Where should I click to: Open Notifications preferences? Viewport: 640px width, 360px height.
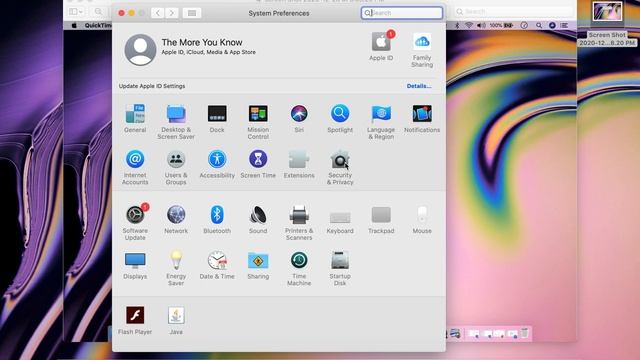pyautogui.click(x=422, y=114)
